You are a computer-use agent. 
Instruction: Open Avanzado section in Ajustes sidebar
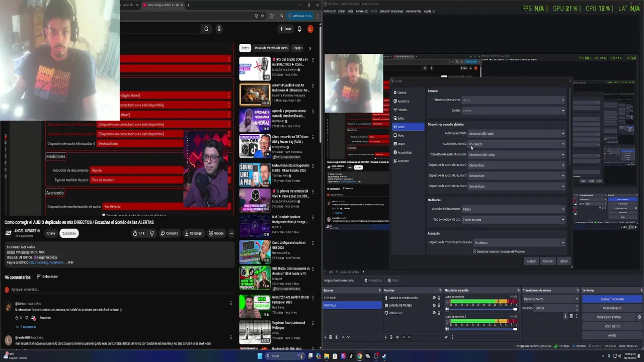click(x=408, y=161)
